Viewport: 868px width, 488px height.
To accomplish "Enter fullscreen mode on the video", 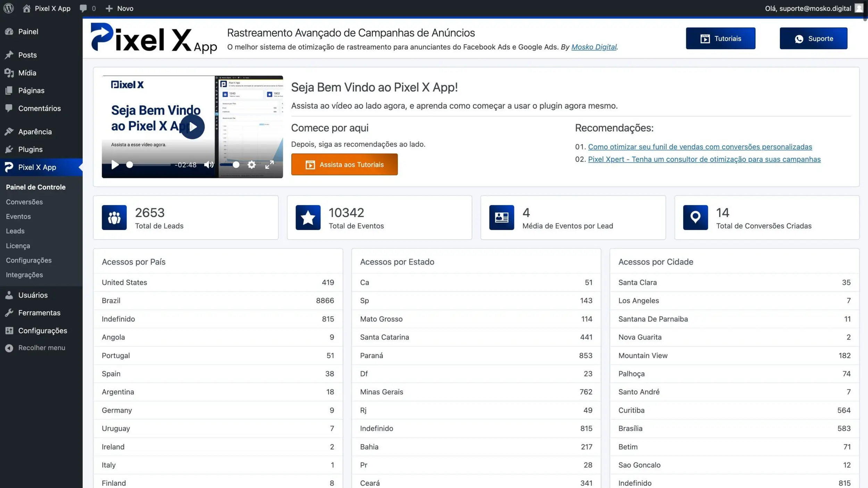I will point(269,165).
